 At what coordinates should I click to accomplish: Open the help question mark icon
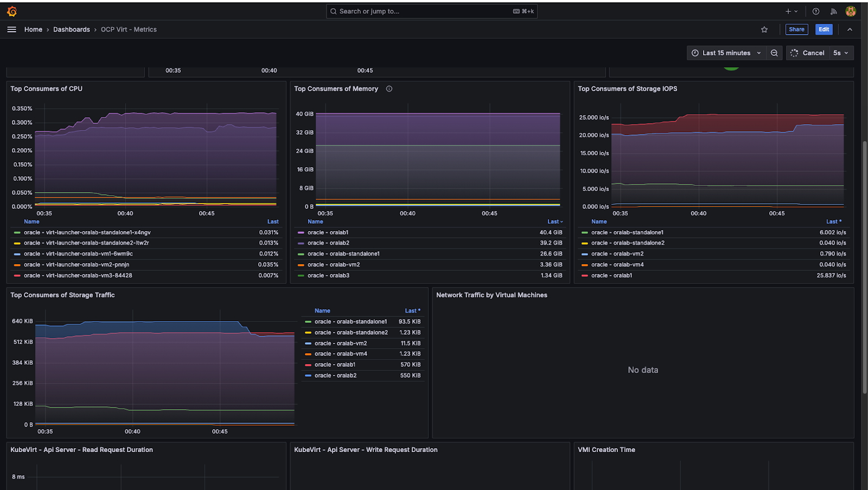point(816,11)
